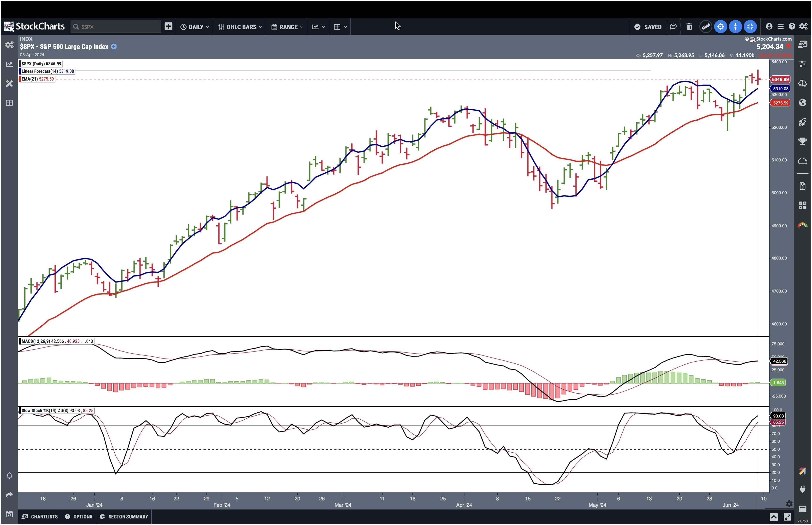812x525 pixels.
Task: Click the rocket icon in right sidebar
Action: tap(802, 122)
